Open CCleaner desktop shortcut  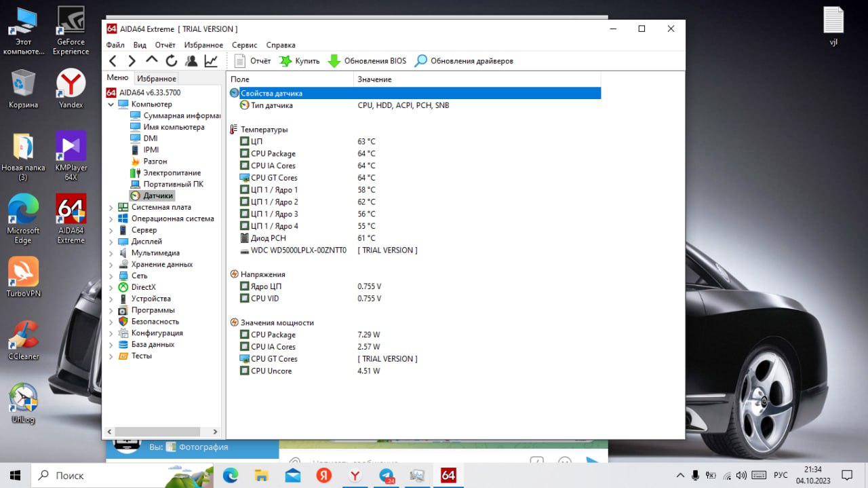pyautogui.click(x=24, y=340)
